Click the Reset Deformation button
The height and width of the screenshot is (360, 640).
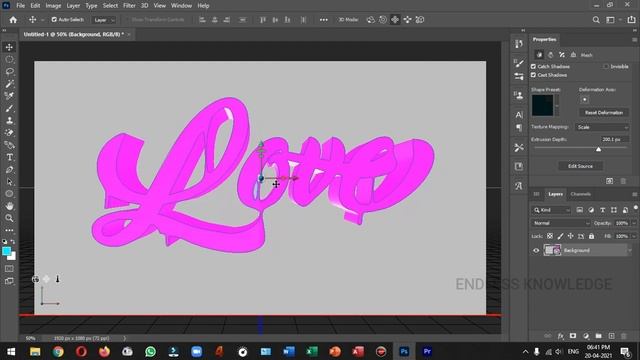pyautogui.click(x=604, y=112)
